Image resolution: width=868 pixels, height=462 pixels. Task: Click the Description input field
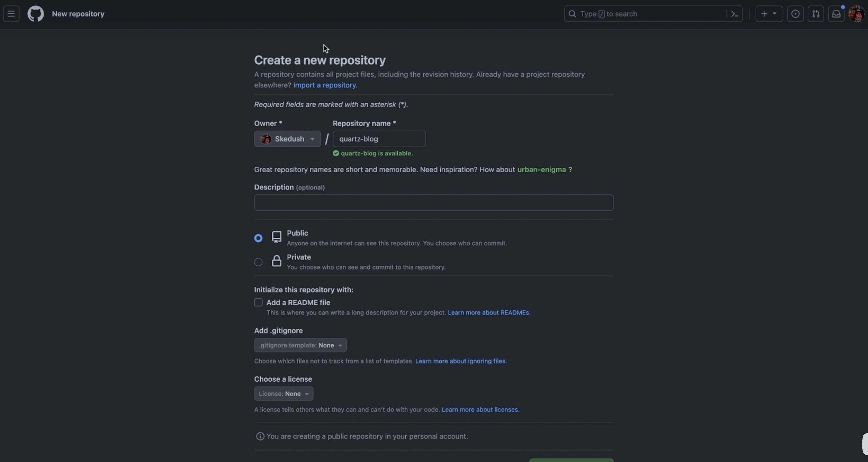[434, 202]
